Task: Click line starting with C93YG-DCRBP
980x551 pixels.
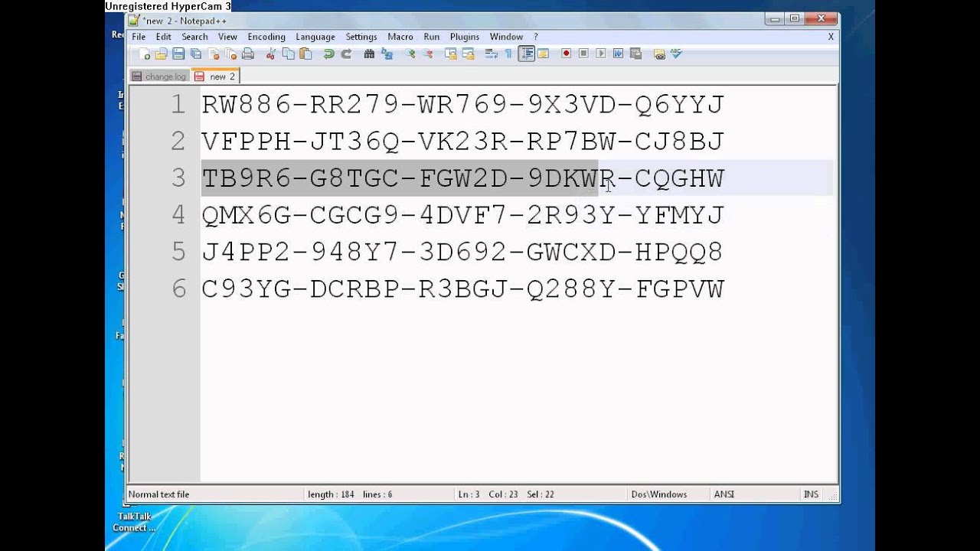Action: pyautogui.click(x=462, y=289)
